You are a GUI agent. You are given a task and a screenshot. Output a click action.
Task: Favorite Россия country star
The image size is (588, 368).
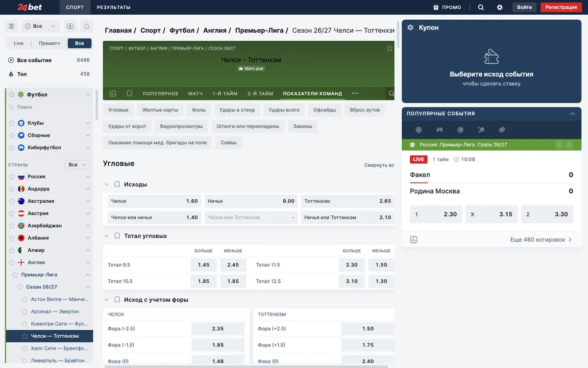(12, 177)
